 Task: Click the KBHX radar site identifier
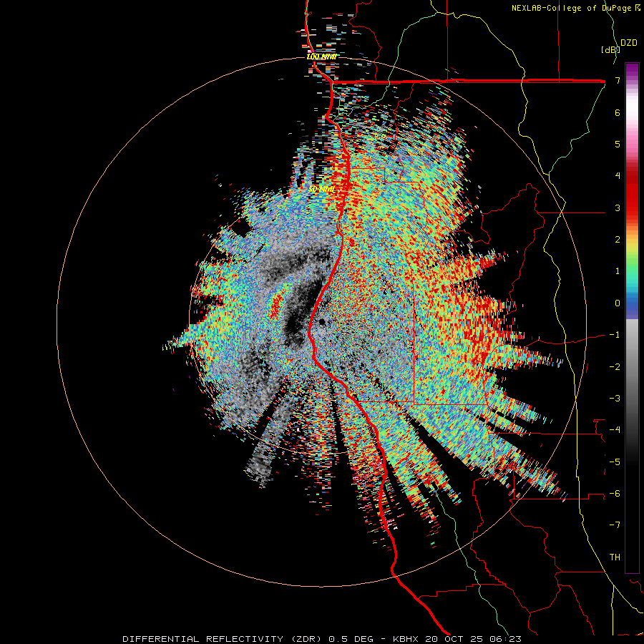406,639
